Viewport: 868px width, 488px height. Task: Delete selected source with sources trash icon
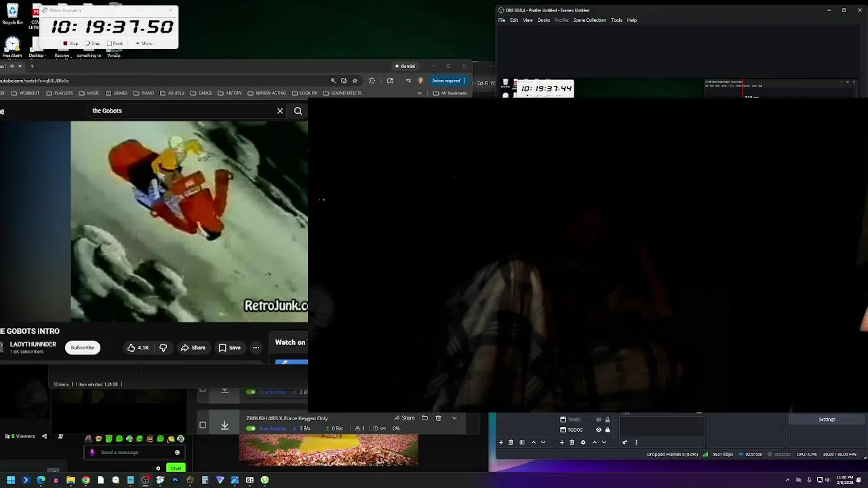572,442
